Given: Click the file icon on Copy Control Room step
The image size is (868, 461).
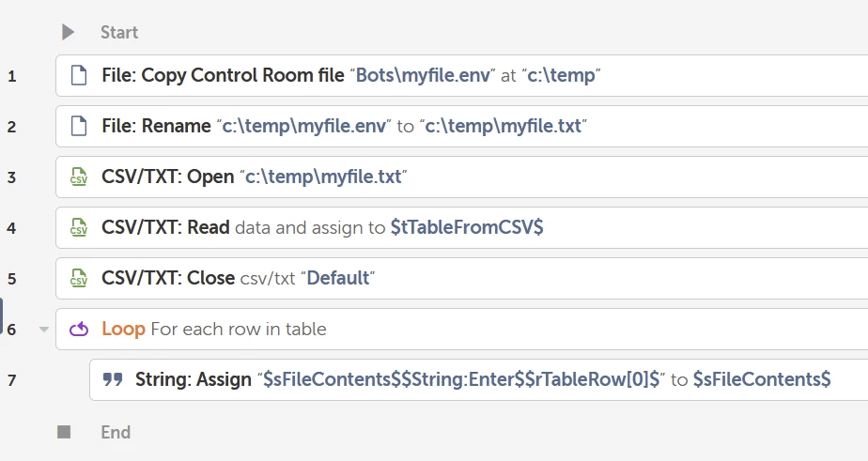Looking at the screenshot, I should pyautogui.click(x=80, y=75).
